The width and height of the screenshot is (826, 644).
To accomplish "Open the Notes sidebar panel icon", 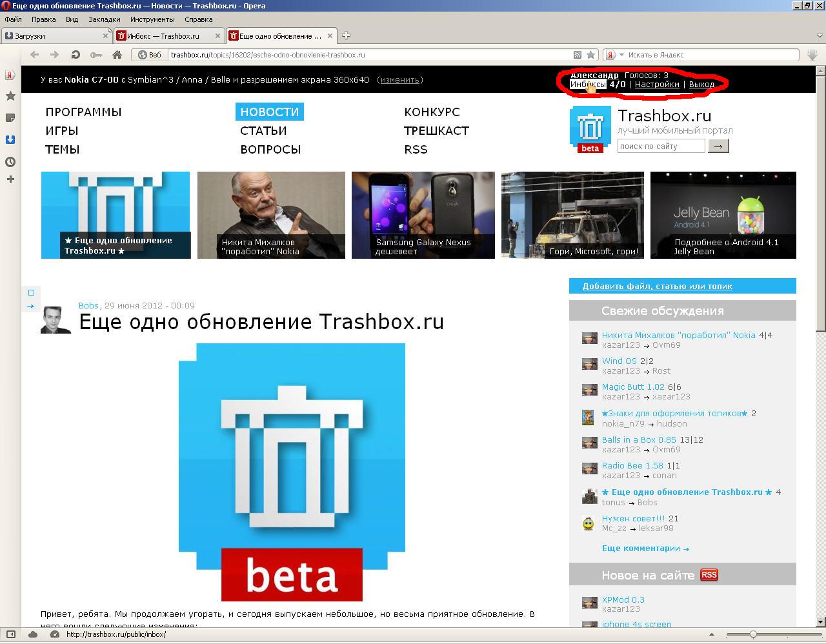I will coord(10,117).
